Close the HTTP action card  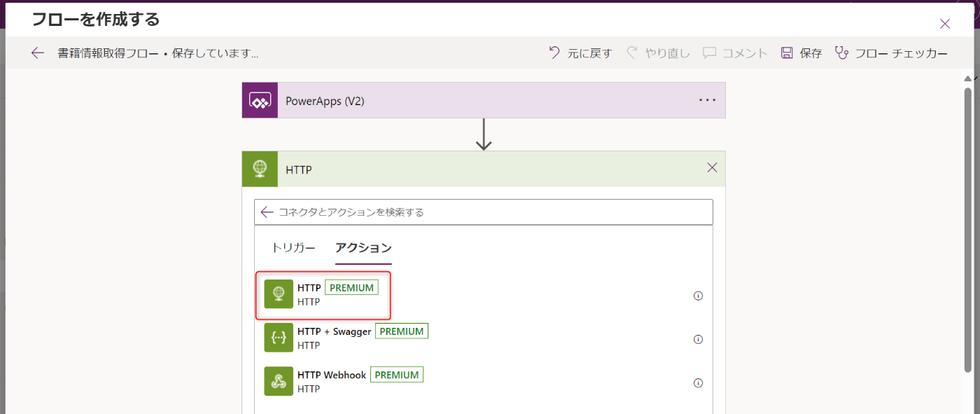click(x=712, y=167)
